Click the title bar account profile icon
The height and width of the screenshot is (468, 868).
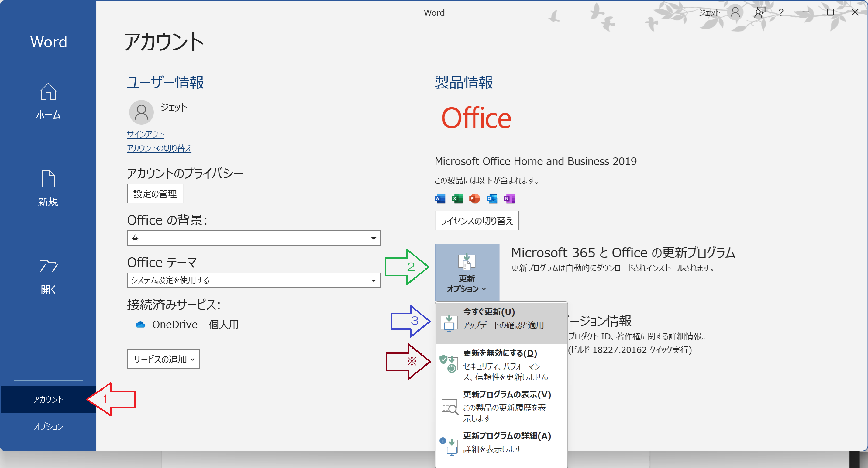pos(735,12)
